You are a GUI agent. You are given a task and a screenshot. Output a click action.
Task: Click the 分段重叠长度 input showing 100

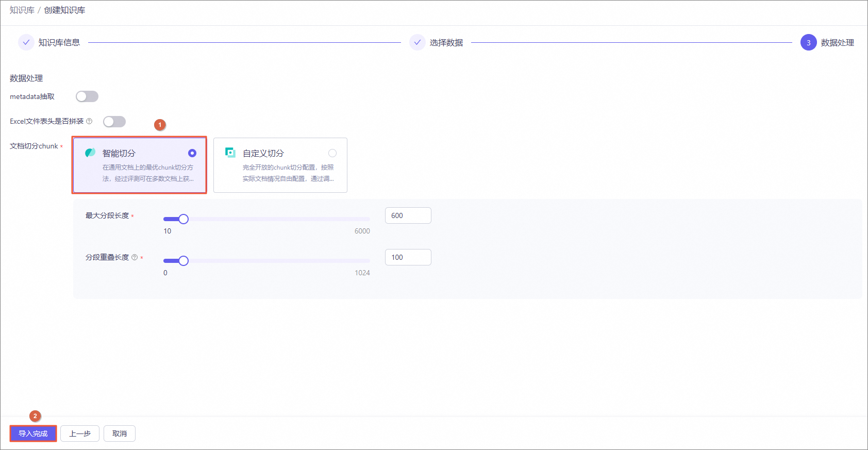pyautogui.click(x=408, y=257)
